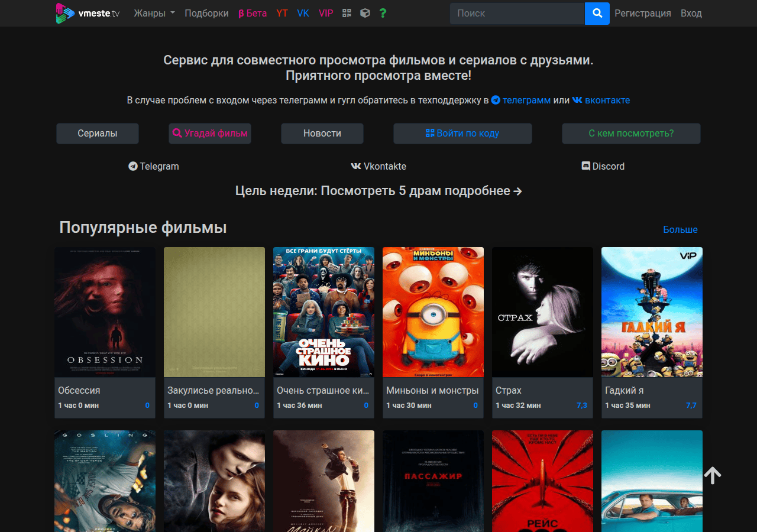
Task: Open the Гадкий я movie poster
Action: tap(652, 312)
